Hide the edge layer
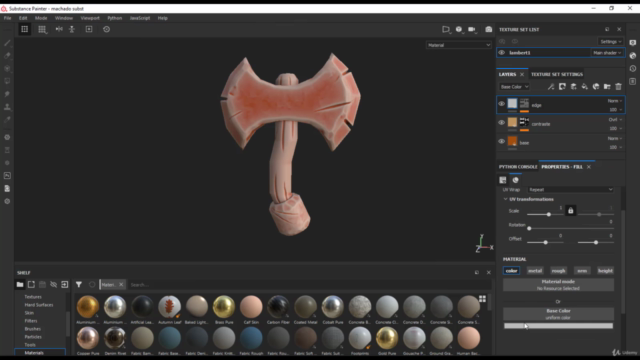 (x=502, y=104)
